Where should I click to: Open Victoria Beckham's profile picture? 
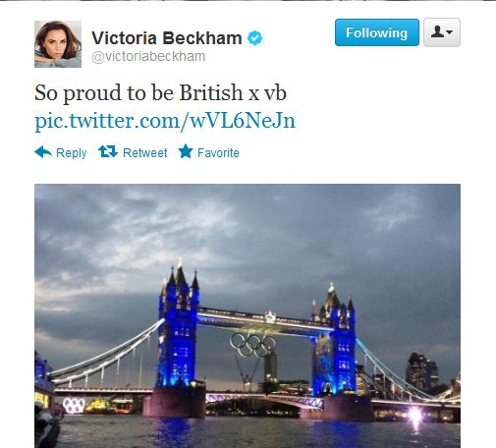coord(58,44)
